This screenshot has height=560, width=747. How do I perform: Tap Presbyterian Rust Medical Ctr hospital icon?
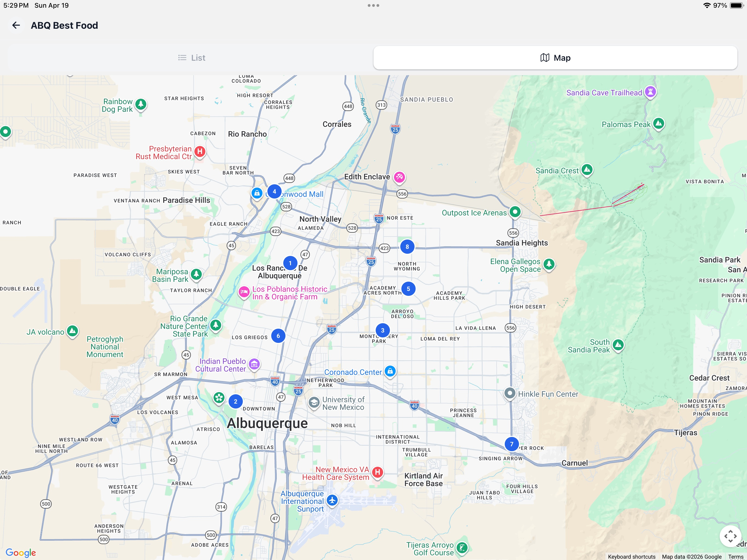(x=200, y=152)
